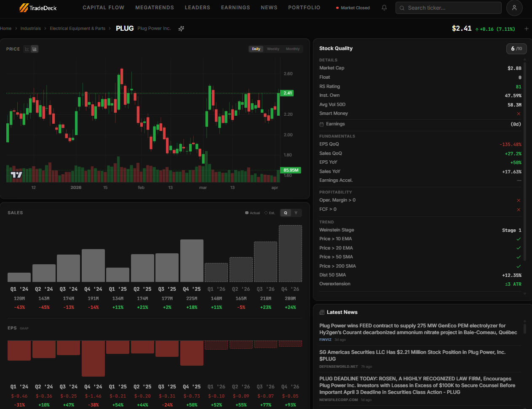Image resolution: width=532 pixels, height=409 pixels.
Task: Click the Q4 '24 EPS value $-1.46
Action: tap(93, 396)
